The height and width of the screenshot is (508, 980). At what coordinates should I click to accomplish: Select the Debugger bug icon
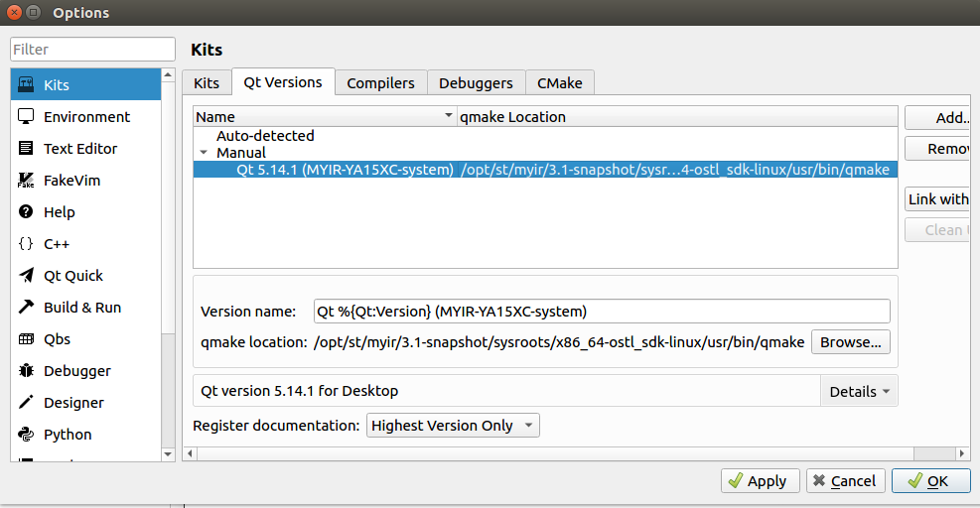pyautogui.click(x=27, y=371)
